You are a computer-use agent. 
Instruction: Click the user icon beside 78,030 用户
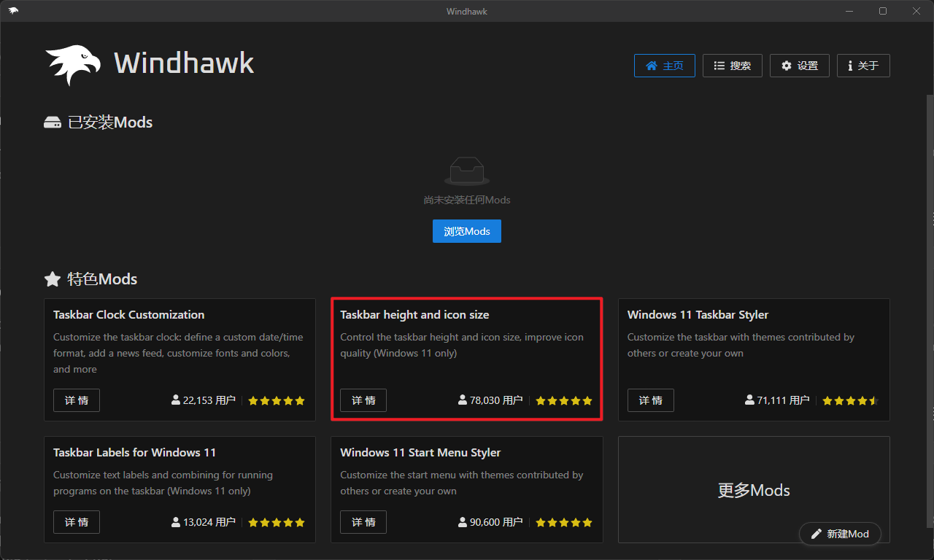[463, 400]
